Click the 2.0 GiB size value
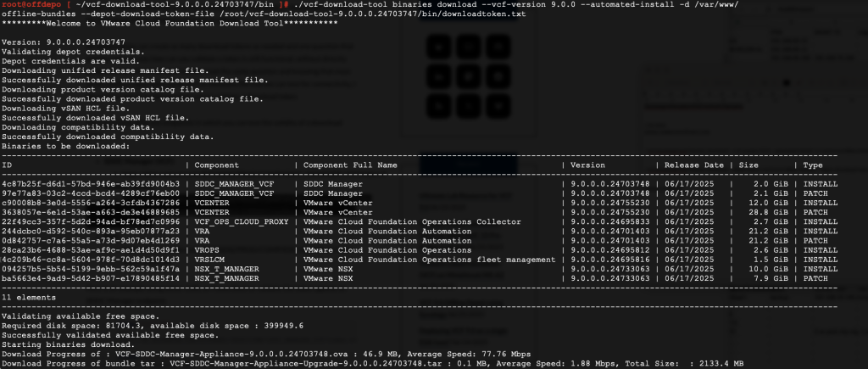Screen dimensions: 868x369 click(771, 184)
